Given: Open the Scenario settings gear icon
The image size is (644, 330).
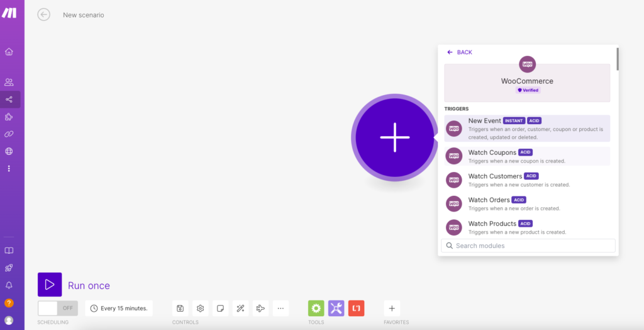Looking at the screenshot, I should (201, 308).
